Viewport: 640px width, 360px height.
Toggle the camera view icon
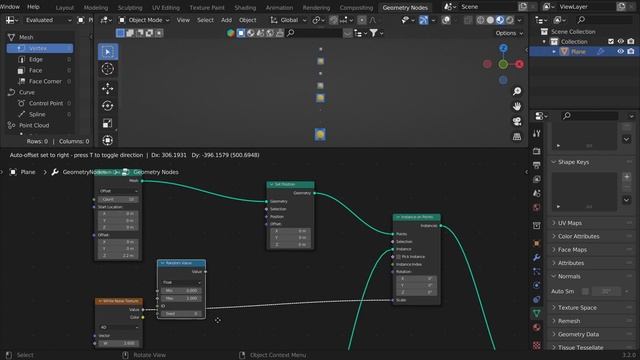(x=517, y=121)
